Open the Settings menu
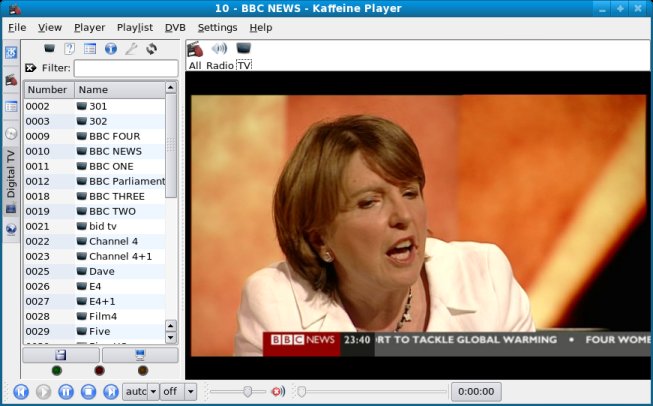653x406 pixels. 217,27
